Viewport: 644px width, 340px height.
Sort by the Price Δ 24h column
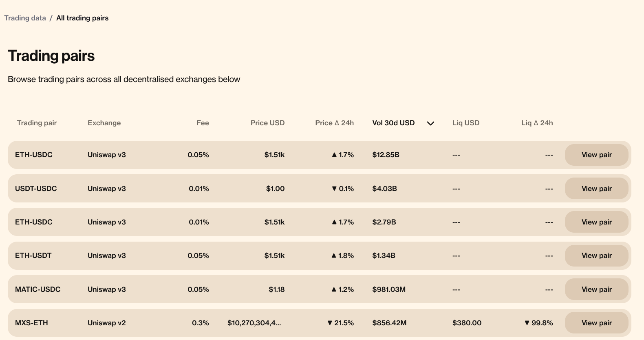click(334, 123)
